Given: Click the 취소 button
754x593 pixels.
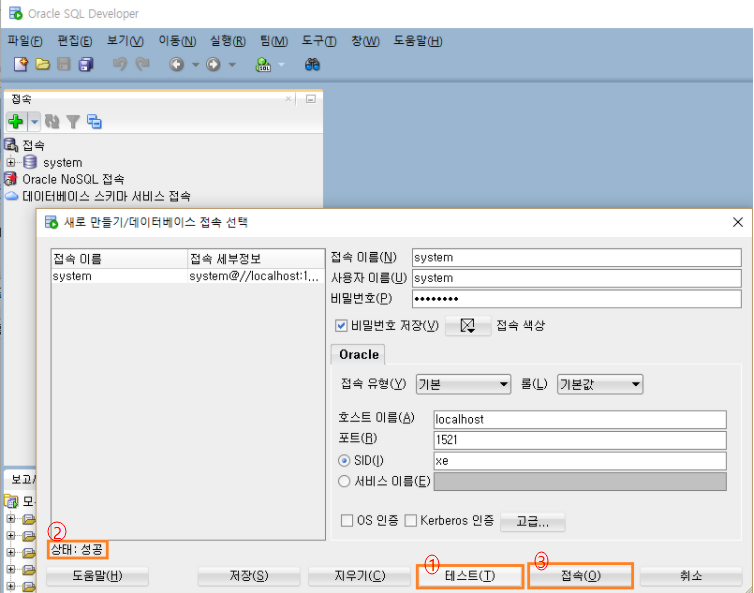Looking at the screenshot, I should point(691,576).
